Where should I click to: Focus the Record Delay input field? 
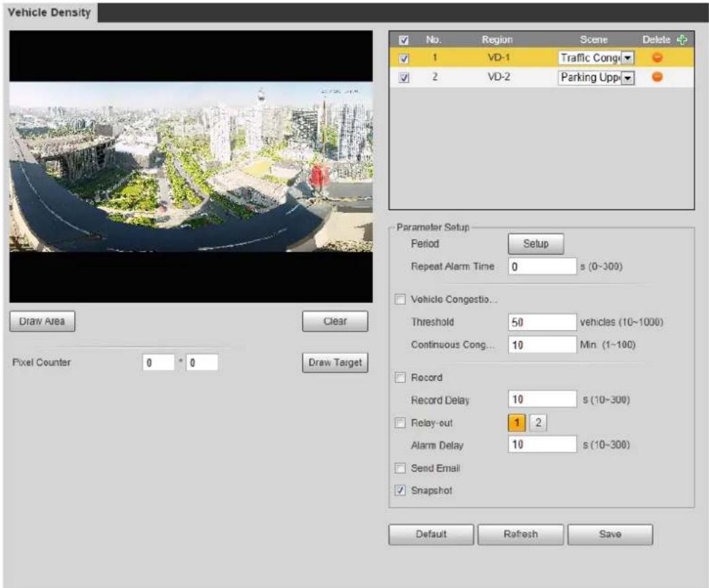click(542, 399)
